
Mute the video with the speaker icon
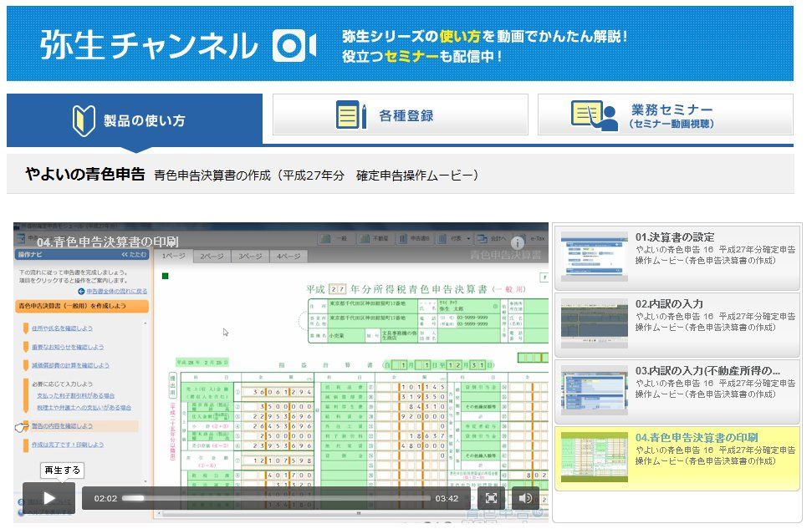pos(525,498)
